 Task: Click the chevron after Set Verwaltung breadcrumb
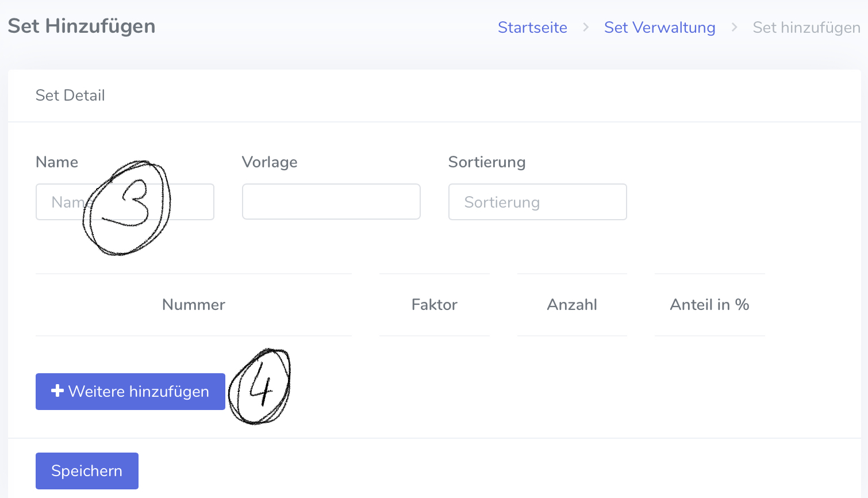(734, 27)
